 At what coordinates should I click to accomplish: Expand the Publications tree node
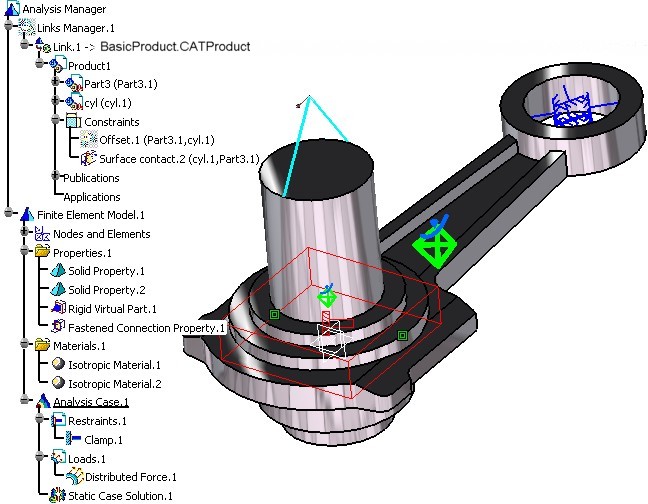(x=57, y=177)
